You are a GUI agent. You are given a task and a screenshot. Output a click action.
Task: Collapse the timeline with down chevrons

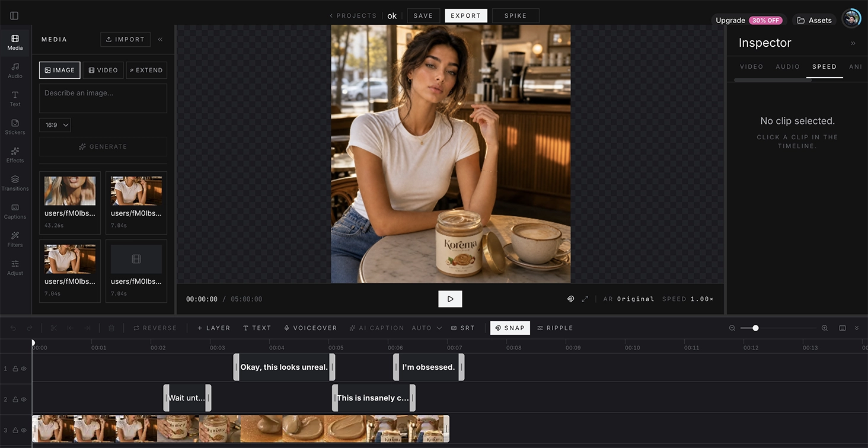(x=857, y=328)
